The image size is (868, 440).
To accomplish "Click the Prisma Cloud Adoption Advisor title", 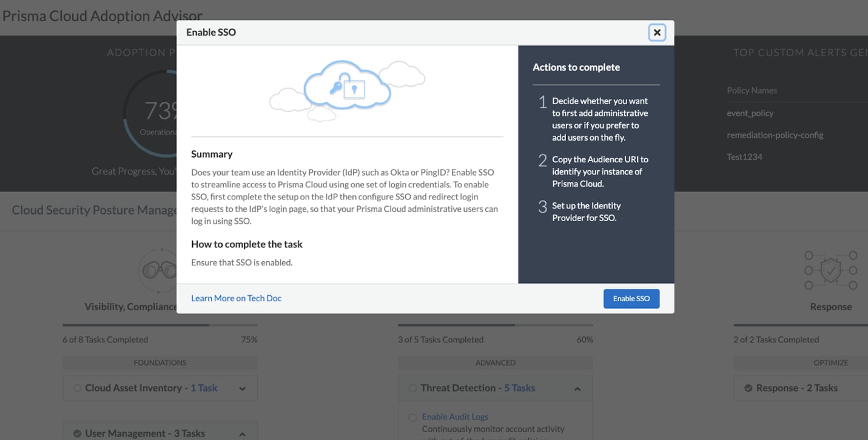I will coord(103,16).
